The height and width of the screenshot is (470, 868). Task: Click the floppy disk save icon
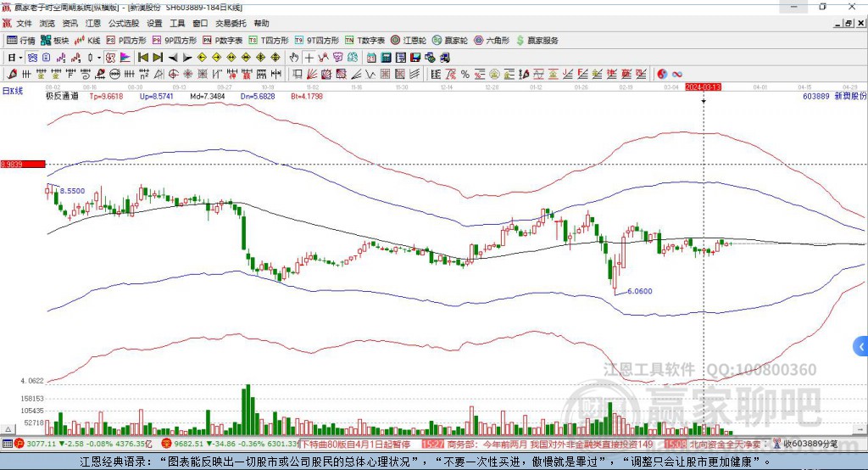pos(415,58)
